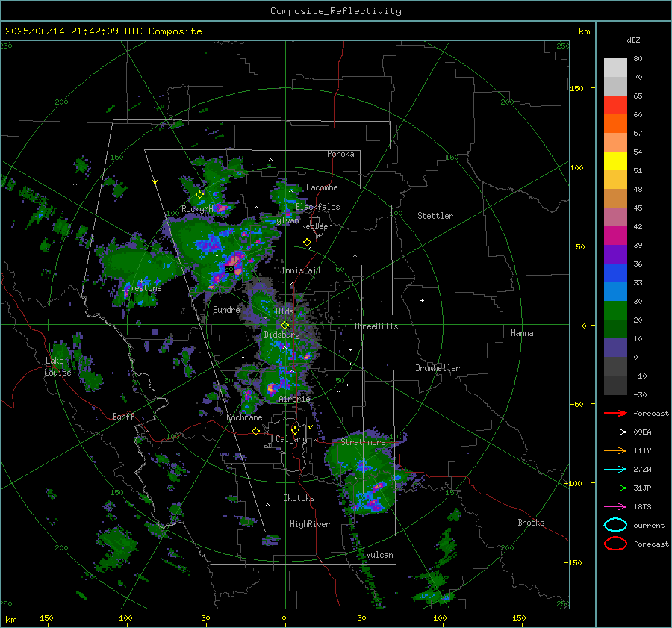Click the Ponoka town label
The height and width of the screenshot is (628, 672).
(x=340, y=154)
